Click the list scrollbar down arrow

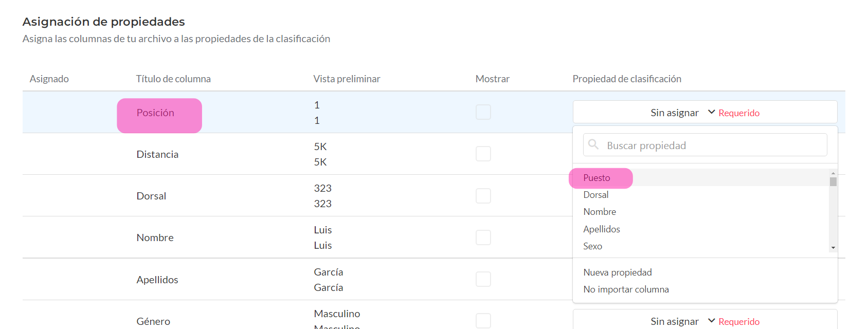pos(833,248)
